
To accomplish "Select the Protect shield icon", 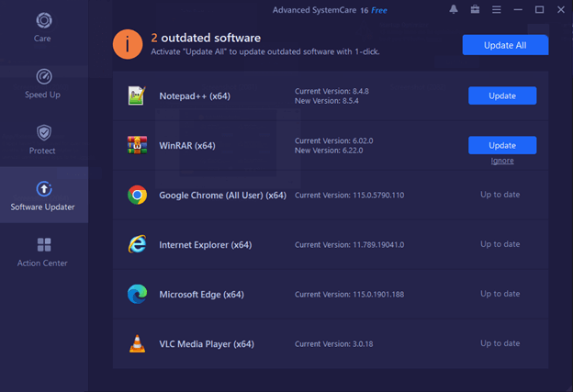I will pyautogui.click(x=43, y=133).
